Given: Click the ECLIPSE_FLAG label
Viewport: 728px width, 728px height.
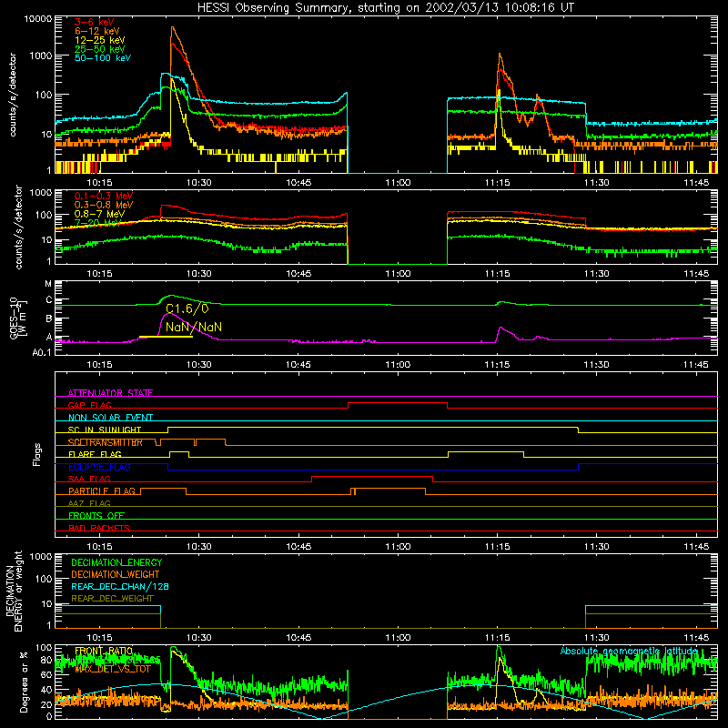Looking at the screenshot, I should click(99, 467).
